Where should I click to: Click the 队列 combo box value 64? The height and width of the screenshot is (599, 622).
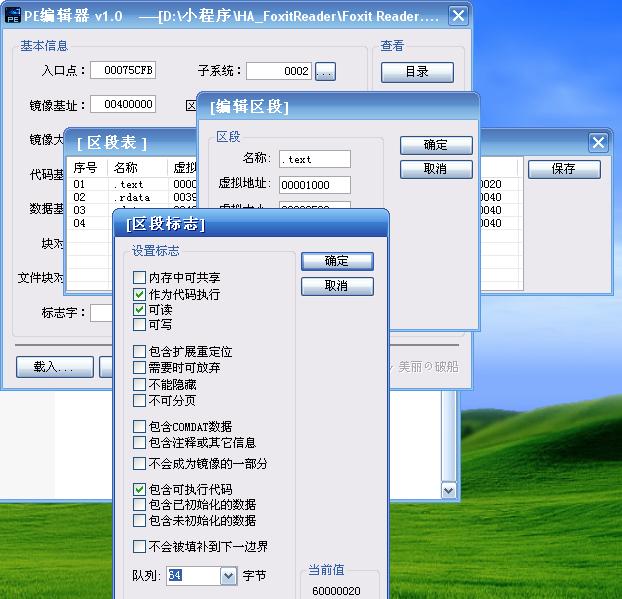click(x=193, y=576)
